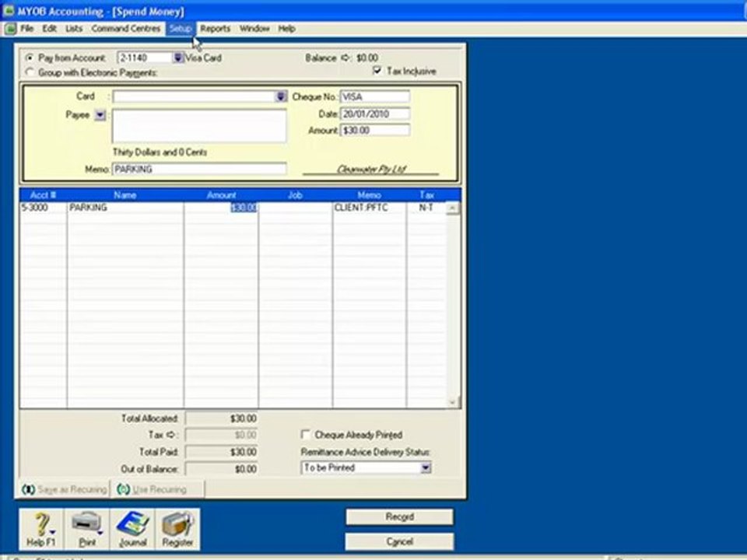This screenshot has width=747, height=560.
Task: Click the empty Job cell in first row
Action: pyautogui.click(x=296, y=208)
